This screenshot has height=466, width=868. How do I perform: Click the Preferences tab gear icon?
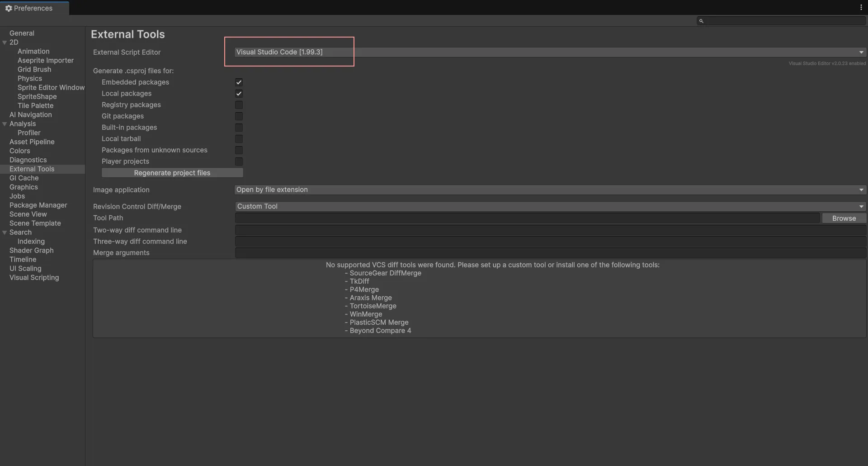[8, 8]
